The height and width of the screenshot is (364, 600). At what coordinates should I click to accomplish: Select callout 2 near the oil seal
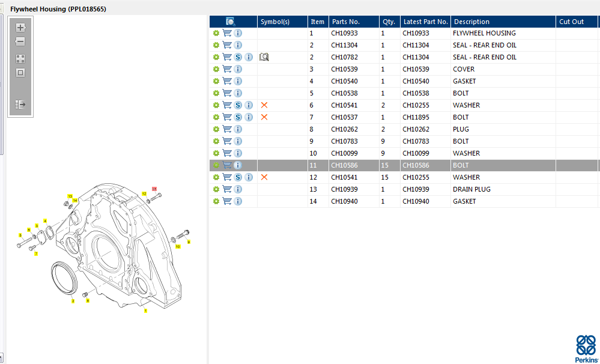click(x=73, y=301)
